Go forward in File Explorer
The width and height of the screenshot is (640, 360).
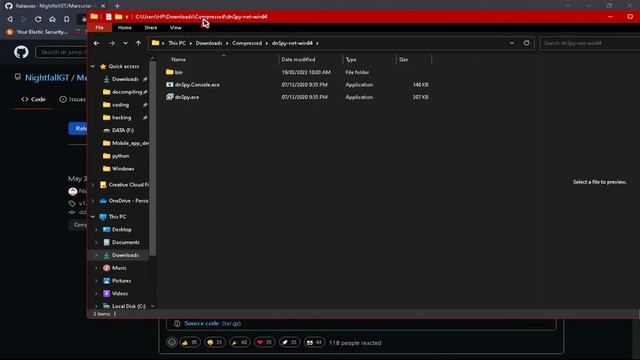tap(111, 43)
